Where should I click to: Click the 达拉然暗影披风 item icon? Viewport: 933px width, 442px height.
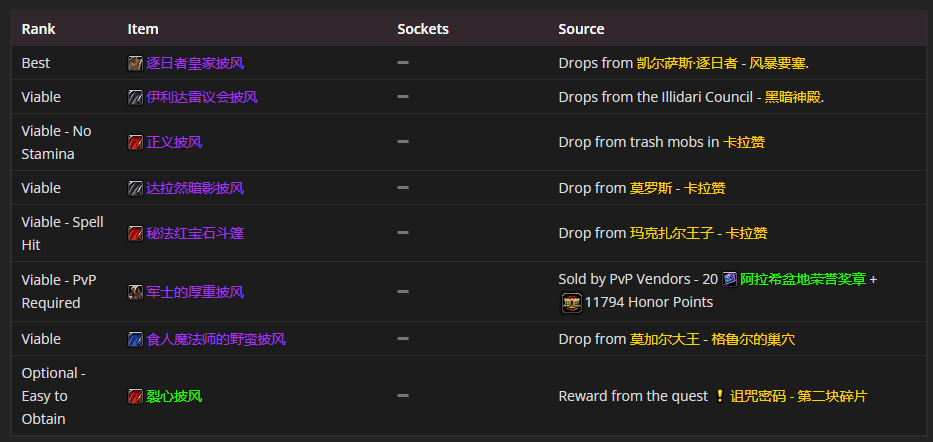[x=135, y=188]
